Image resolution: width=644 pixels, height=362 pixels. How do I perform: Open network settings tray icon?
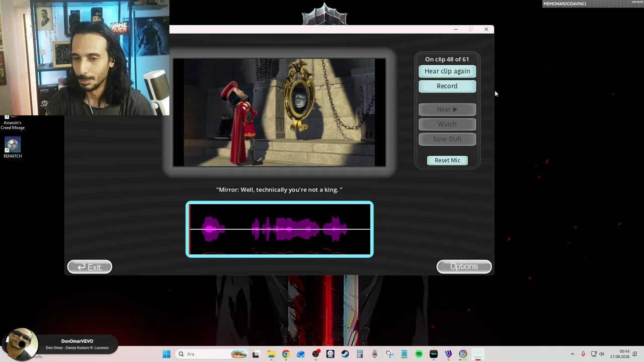click(x=594, y=354)
